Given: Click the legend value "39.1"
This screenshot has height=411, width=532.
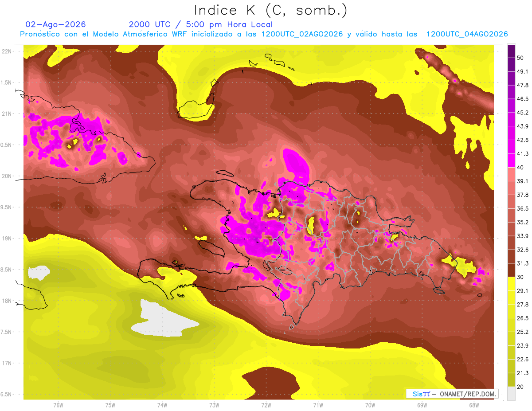Looking at the screenshot, I should click(522, 181).
